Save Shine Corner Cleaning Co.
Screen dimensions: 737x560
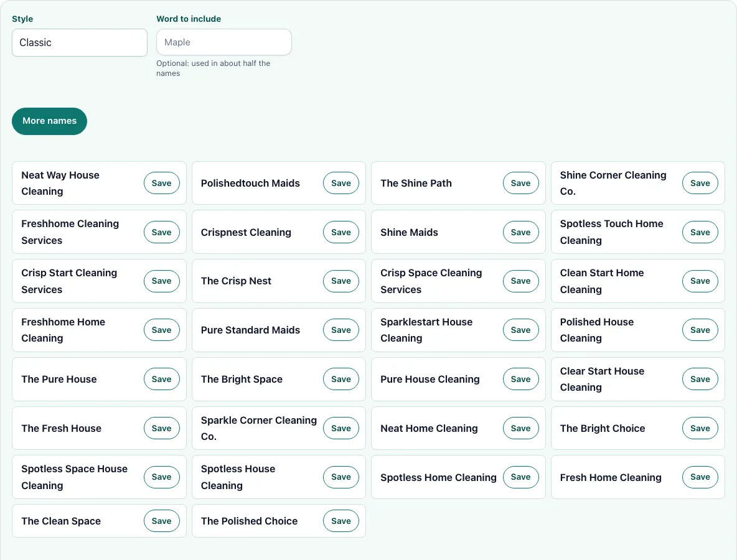[x=700, y=183]
